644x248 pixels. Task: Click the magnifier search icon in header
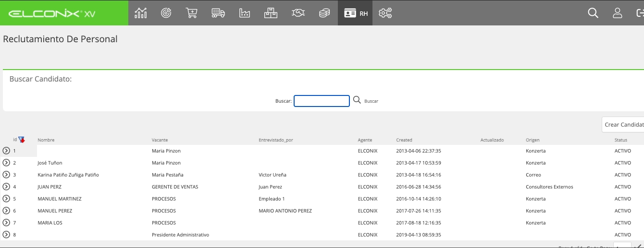593,13
